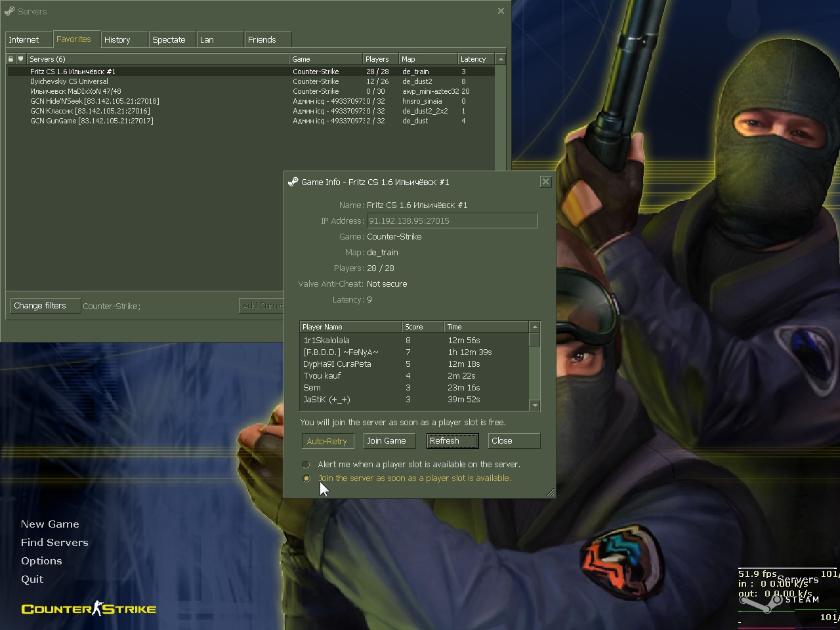Click the Counter-Strike logo at bottom left
The image size is (840, 630).
coord(89,609)
